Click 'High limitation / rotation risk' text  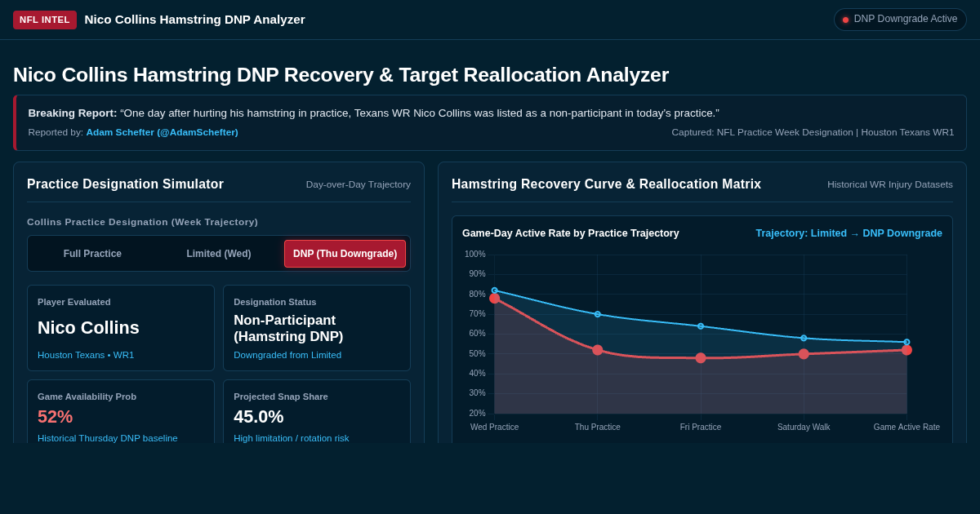pos(292,438)
